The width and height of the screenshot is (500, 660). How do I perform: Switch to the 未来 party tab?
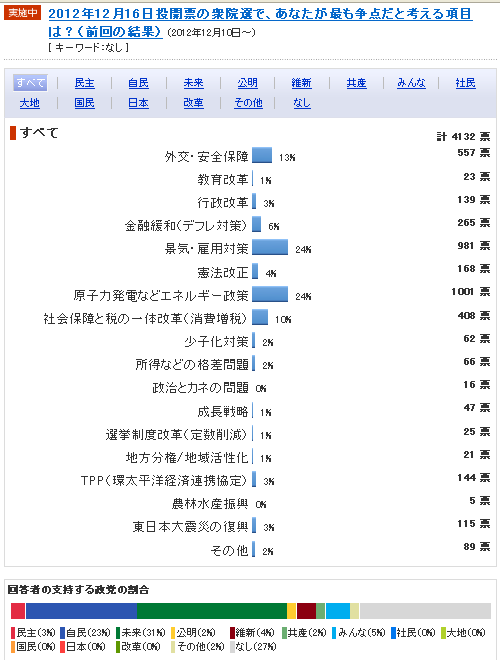193,83
